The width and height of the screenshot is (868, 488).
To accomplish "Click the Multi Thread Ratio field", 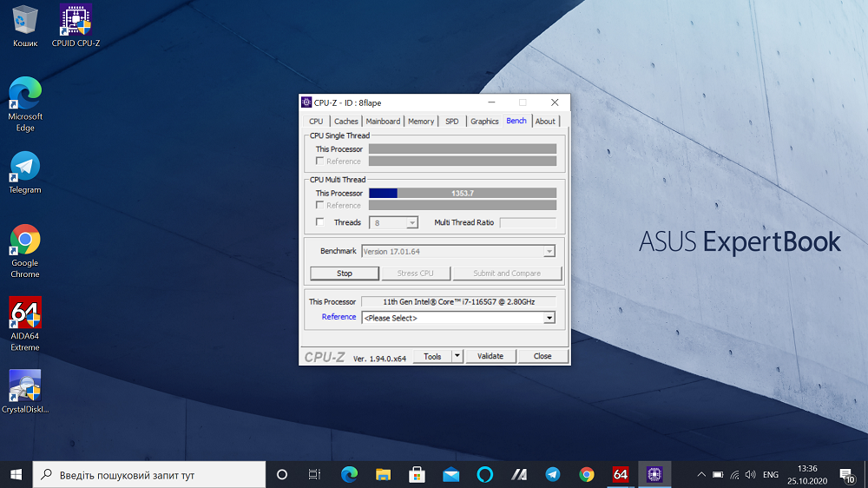I will click(528, 222).
